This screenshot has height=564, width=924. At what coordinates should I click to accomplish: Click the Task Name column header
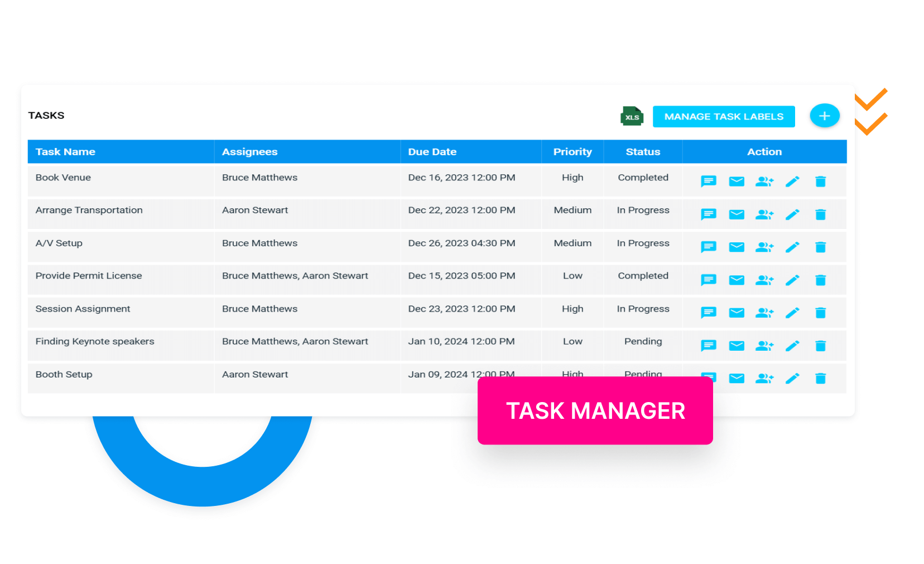point(65,151)
